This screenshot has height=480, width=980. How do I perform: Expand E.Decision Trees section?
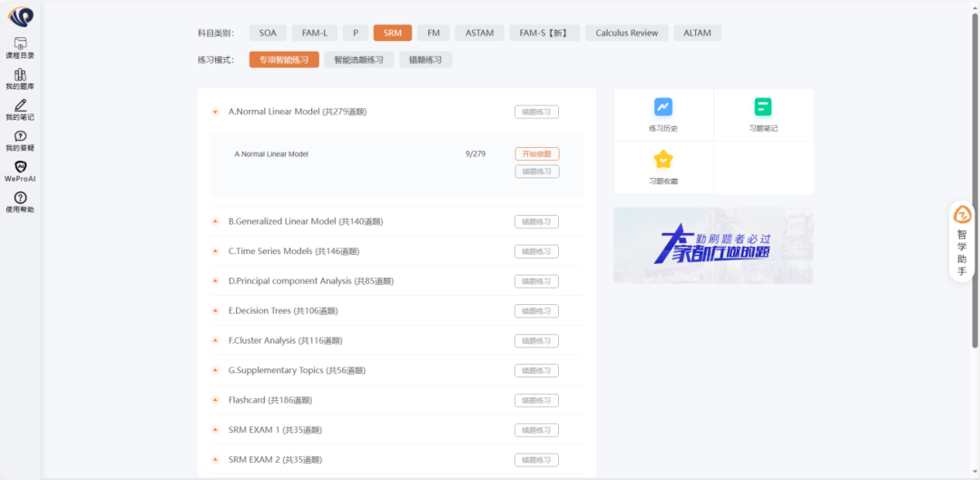[215, 311]
